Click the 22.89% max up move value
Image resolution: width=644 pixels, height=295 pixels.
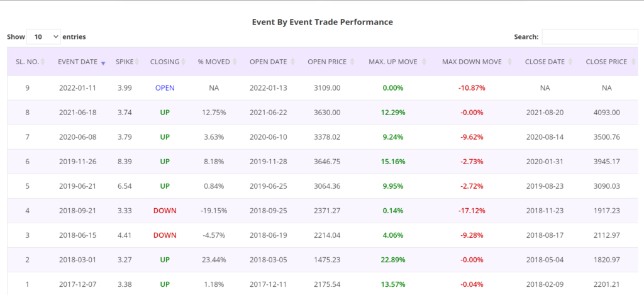(x=392, y=259)
